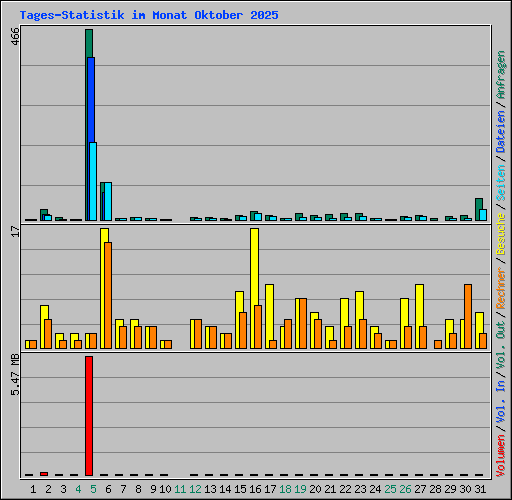Image resolution: width=512 pixels, height=500 pixels.
Task: Click day label "1" on the x-axis
Action: pos(33,489)
